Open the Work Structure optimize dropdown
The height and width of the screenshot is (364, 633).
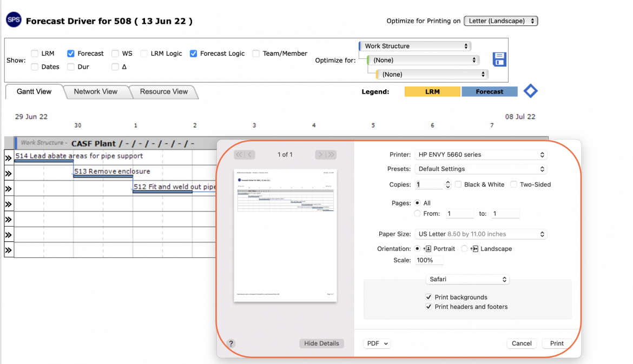(x=415, y=46)
